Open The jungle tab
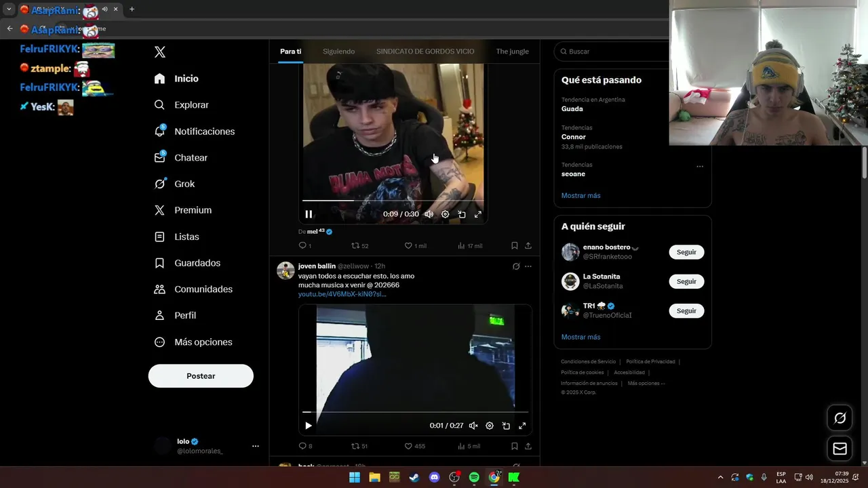 [512, 52]
